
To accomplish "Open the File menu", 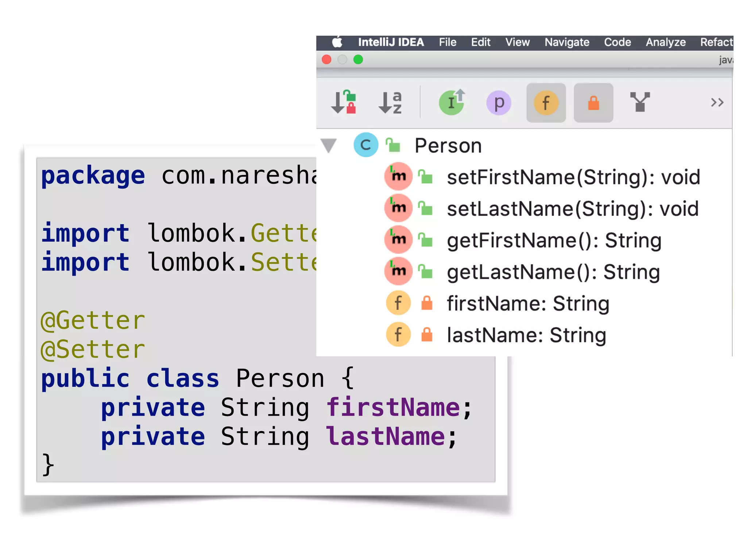I will (448, 42).
